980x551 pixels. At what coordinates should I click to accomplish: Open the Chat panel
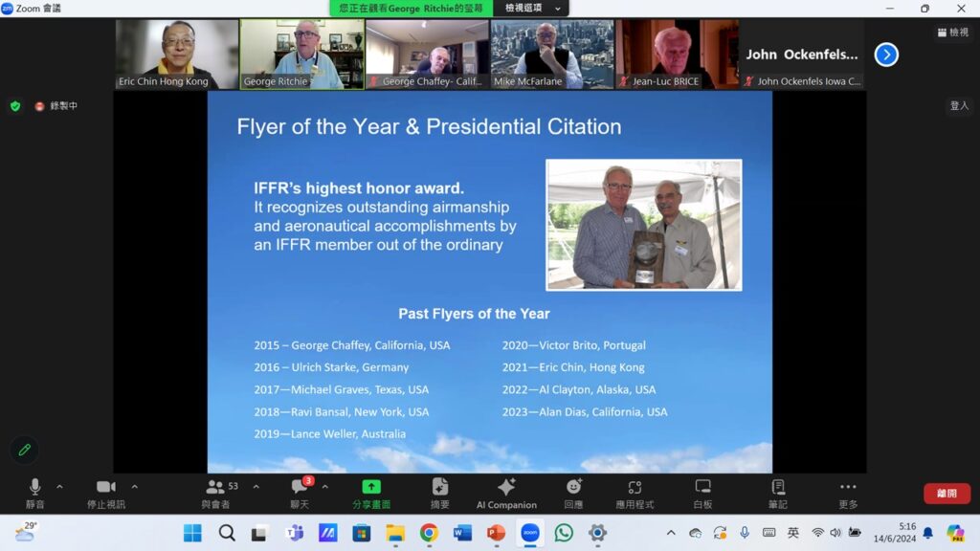300,493
